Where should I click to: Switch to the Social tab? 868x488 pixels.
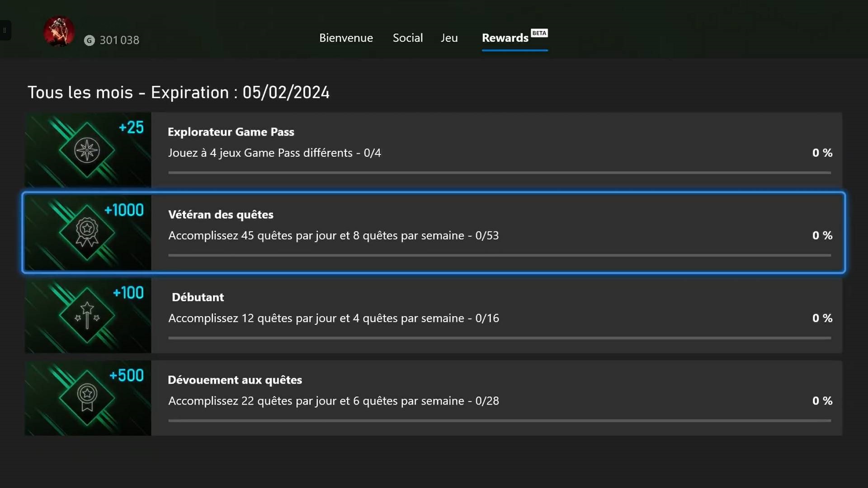[407, 38]
